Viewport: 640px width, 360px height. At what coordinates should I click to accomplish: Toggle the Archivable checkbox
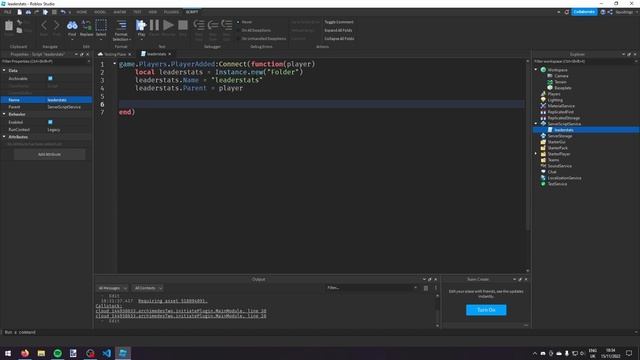50,78
